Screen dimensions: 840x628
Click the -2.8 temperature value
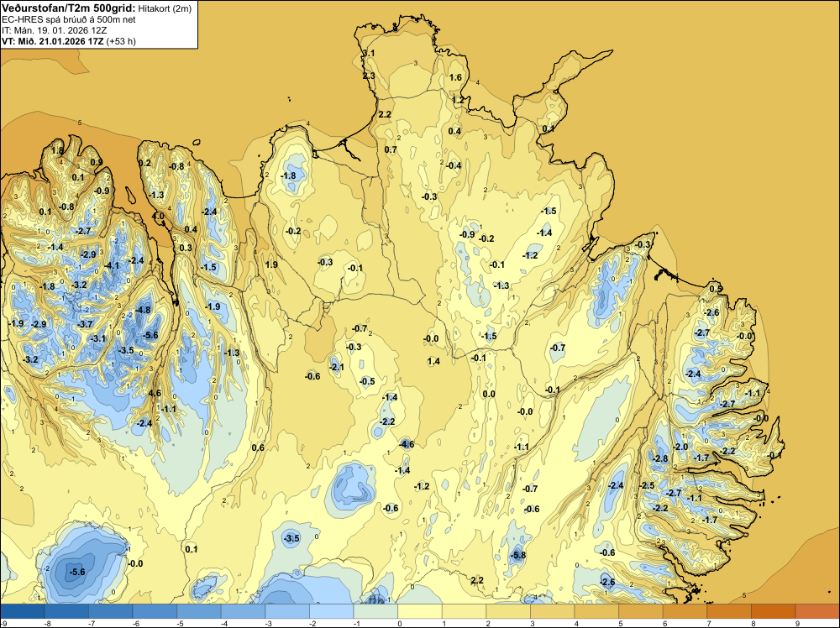[x=660, y=458]
